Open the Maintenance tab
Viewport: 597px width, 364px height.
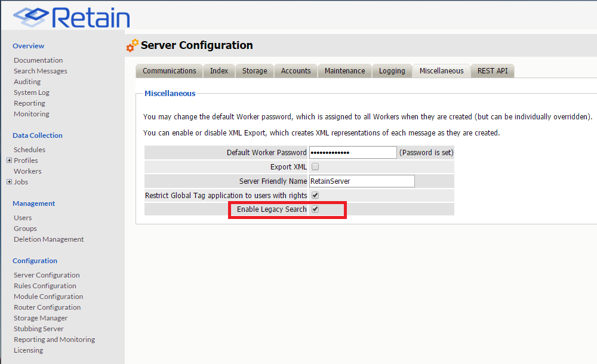pos(344,71)
